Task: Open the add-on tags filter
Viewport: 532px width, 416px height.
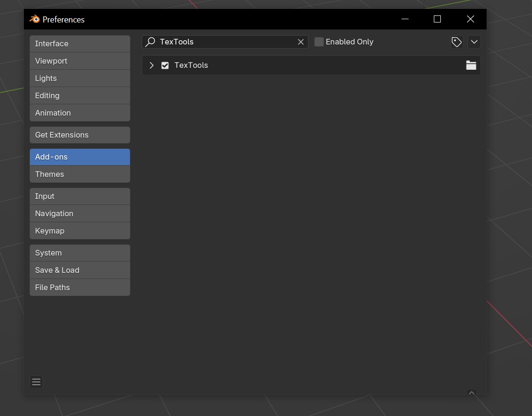Action: tap(457, 42)
